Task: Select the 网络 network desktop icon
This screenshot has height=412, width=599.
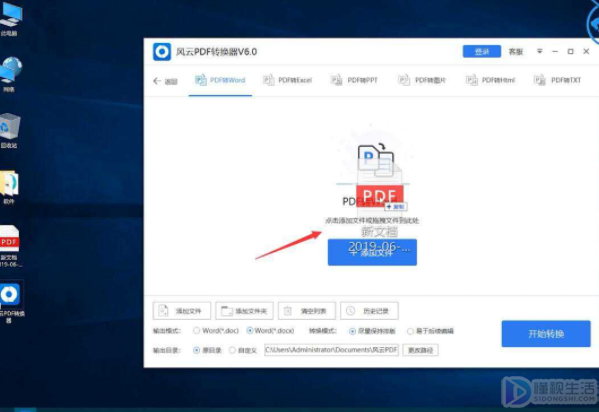Action: point(10,75)
